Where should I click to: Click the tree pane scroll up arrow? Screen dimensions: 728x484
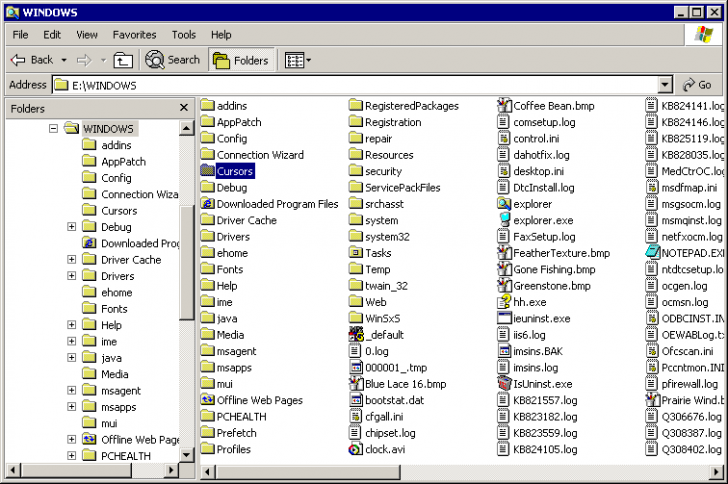(187, 128)
